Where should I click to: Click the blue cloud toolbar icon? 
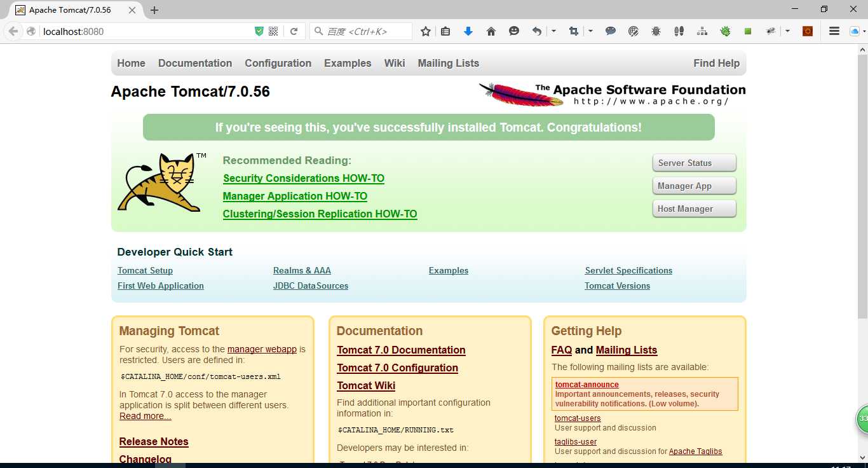(855, 31)
